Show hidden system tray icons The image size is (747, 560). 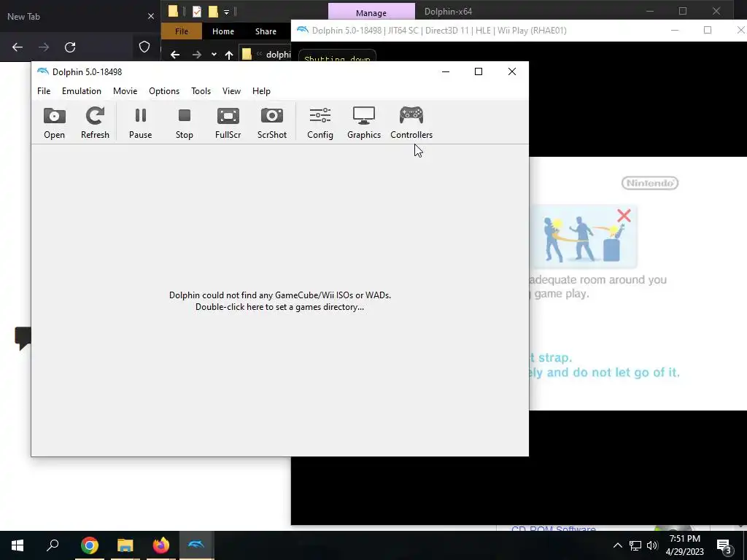(617, 545)
